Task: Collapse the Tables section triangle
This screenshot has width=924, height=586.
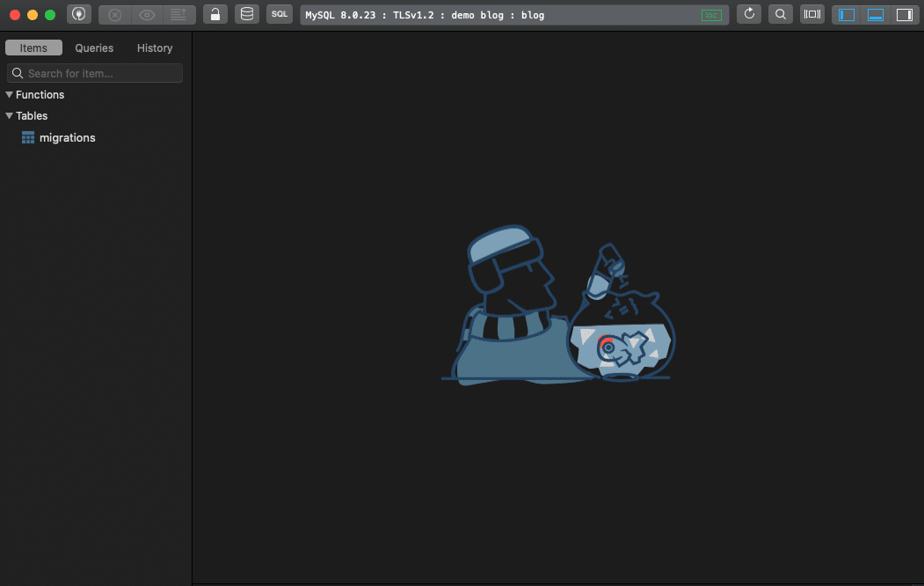Action: point(9,115)
